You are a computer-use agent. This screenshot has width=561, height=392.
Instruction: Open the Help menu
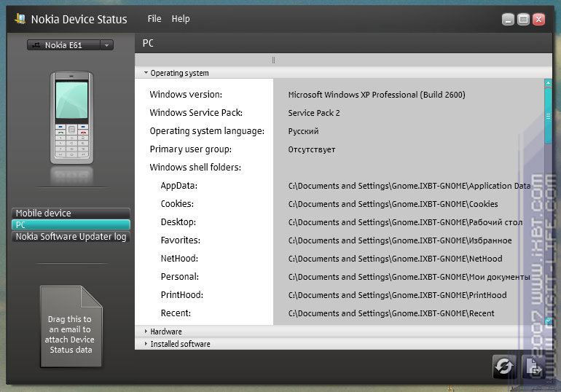click(181, 19)
